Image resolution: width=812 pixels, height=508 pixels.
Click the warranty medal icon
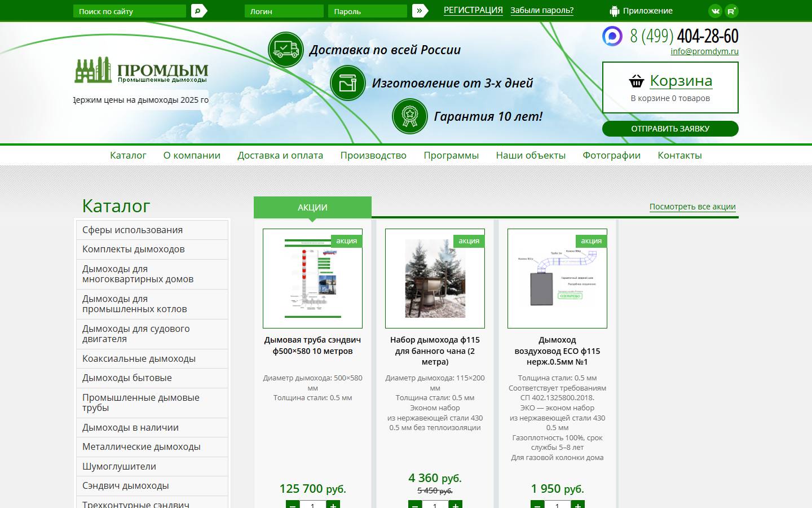click(x=410, y=116)
